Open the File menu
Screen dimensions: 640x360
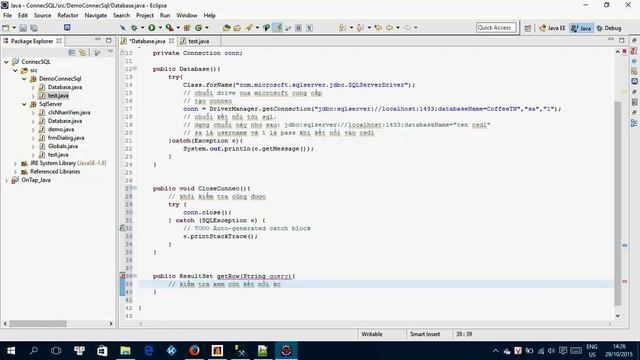pyautogui.click(x=7, y=16)
